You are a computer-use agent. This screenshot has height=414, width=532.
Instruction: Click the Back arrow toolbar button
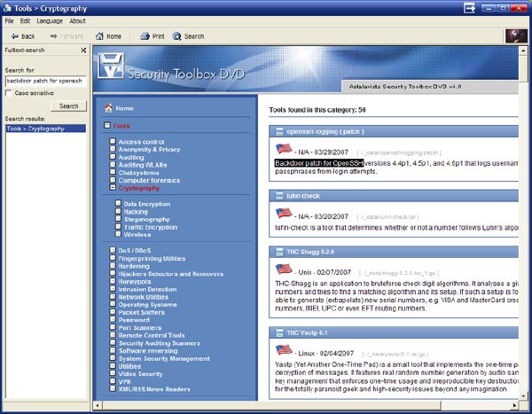point(23,36)
